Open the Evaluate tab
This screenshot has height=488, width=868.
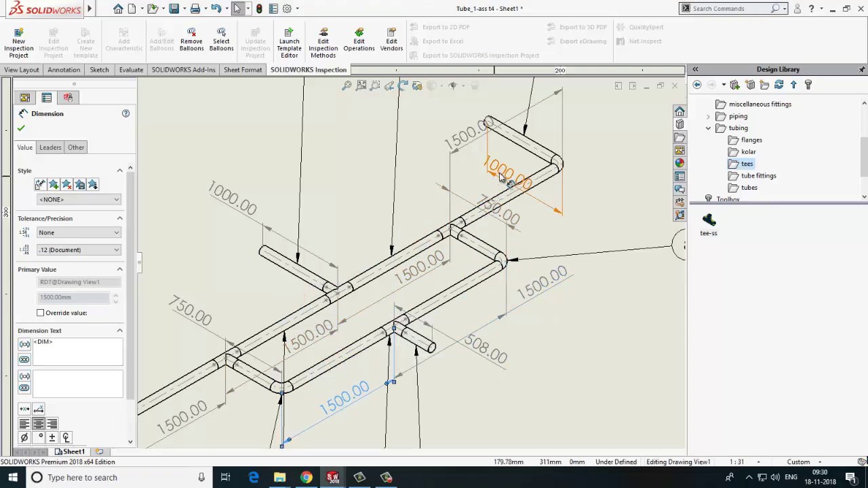pyautogui.click(x=131, y=70)
